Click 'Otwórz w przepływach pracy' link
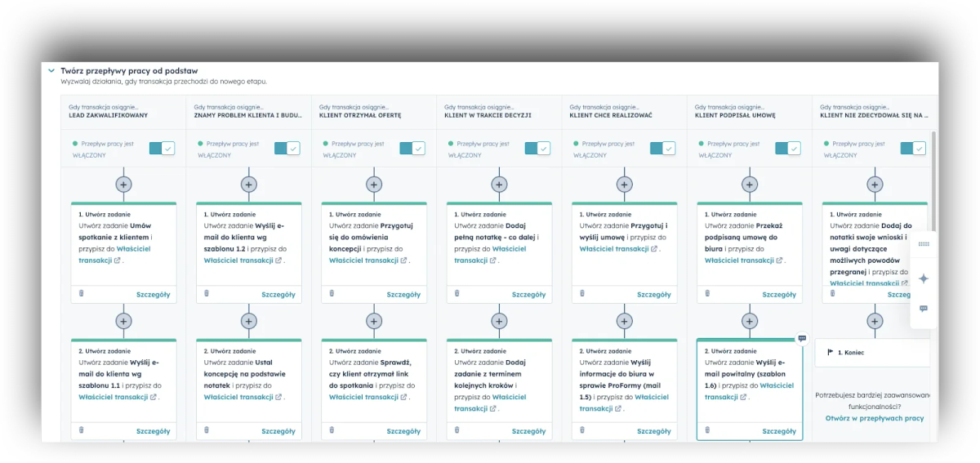Viewport: 980px width, 463px height. [874, 418]
